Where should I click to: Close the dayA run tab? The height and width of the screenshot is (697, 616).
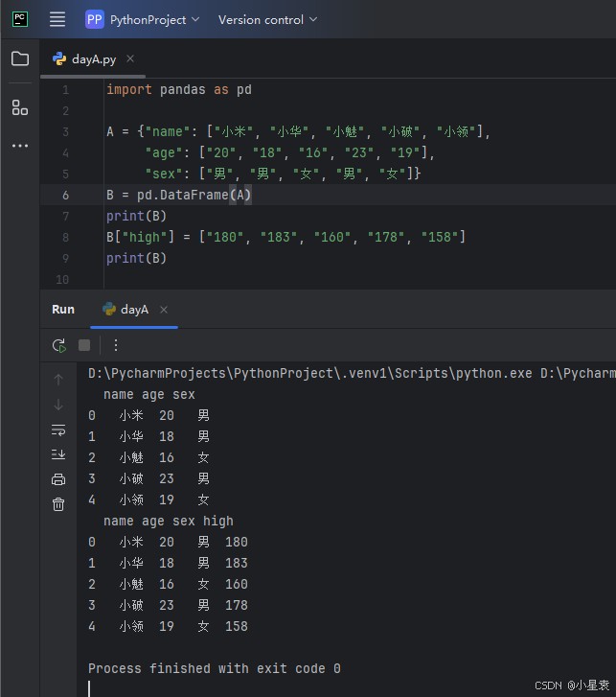click(x=164, y=310)
